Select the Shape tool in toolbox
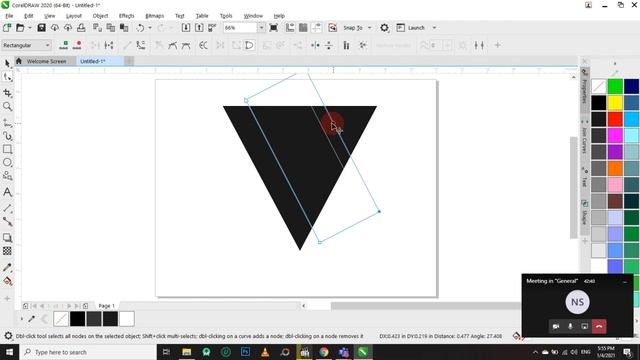 (7, 77)
